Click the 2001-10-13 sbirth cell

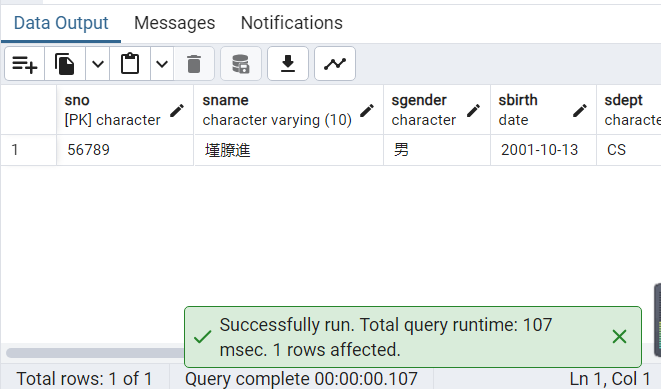(x=543, y=150)
